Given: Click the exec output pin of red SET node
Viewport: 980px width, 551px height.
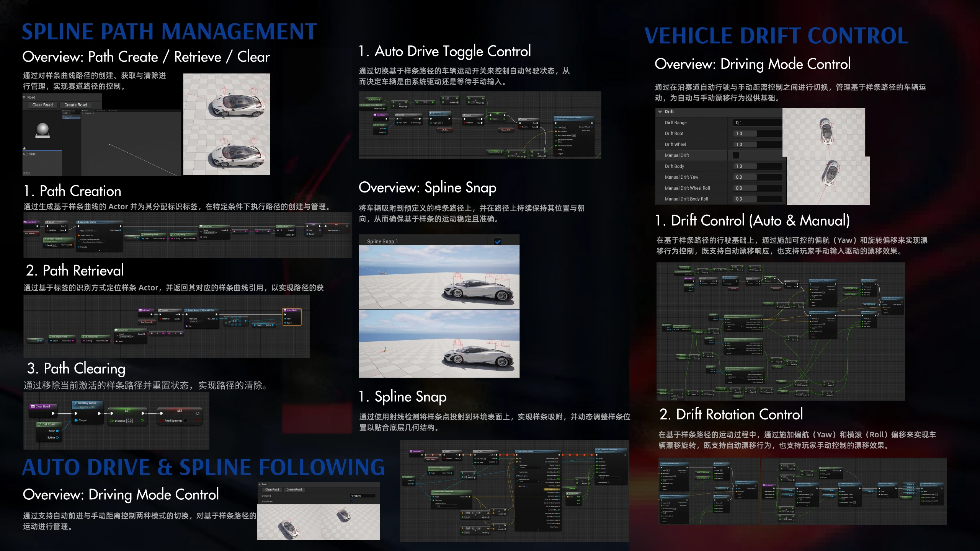Looking at the screenshot, I should (198, 413).
